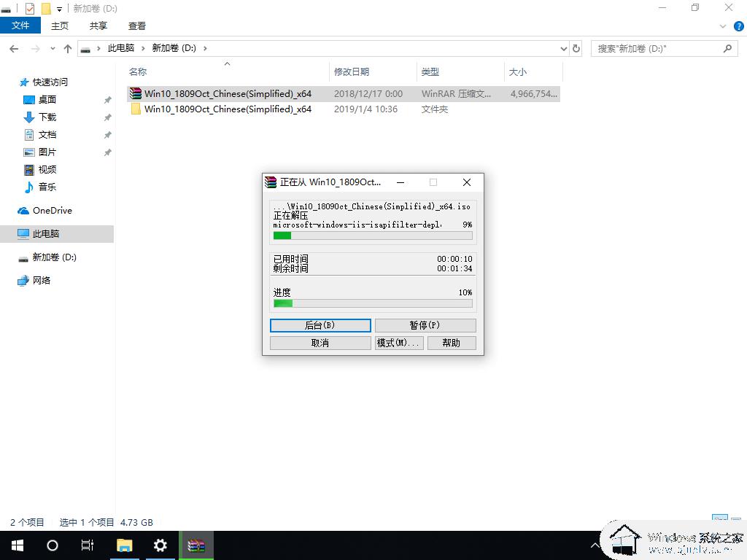
Task: Click 帮助 in the WinRAR dialog
Action: 451,343
